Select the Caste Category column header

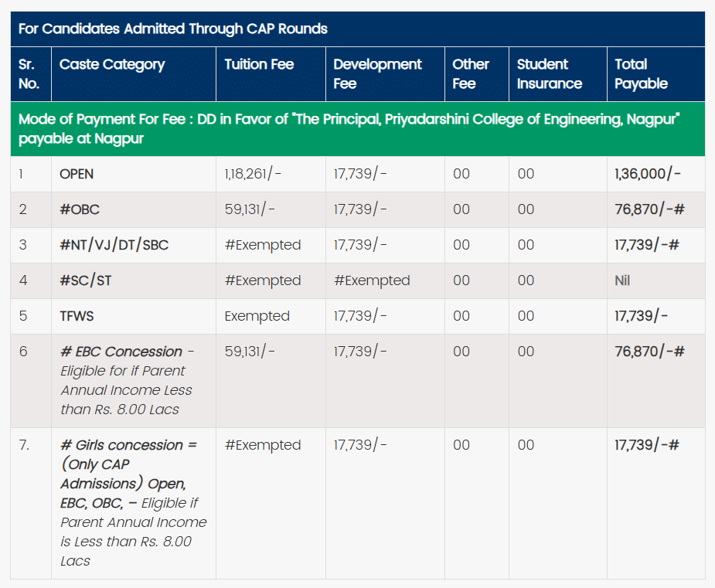(x=112, y=65)
